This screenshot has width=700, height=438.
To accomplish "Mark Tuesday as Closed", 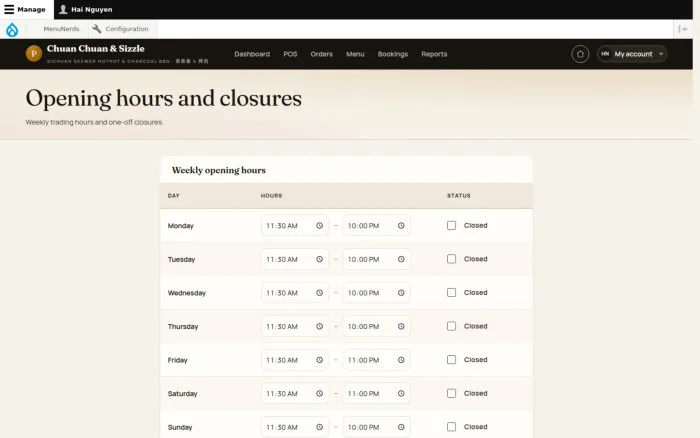I will [452, 259].
